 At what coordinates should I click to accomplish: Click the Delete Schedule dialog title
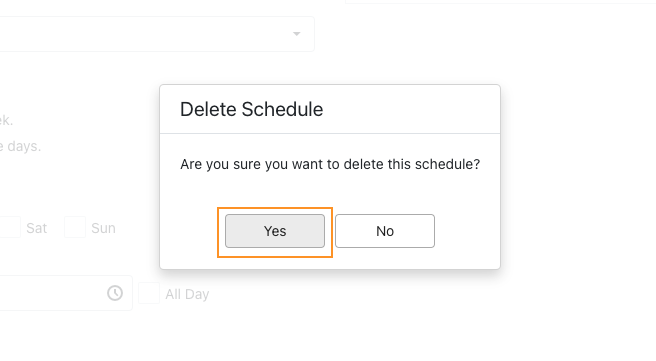coord(251,110)
